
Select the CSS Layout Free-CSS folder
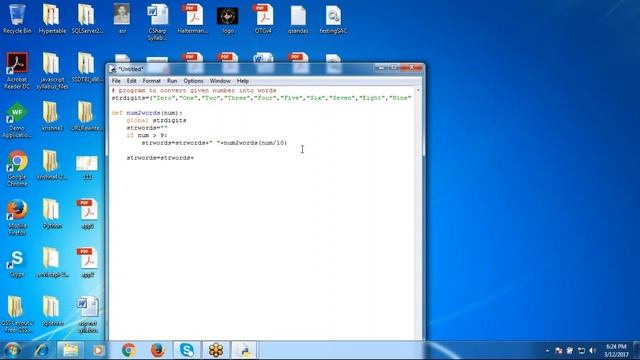coord(17,314)
